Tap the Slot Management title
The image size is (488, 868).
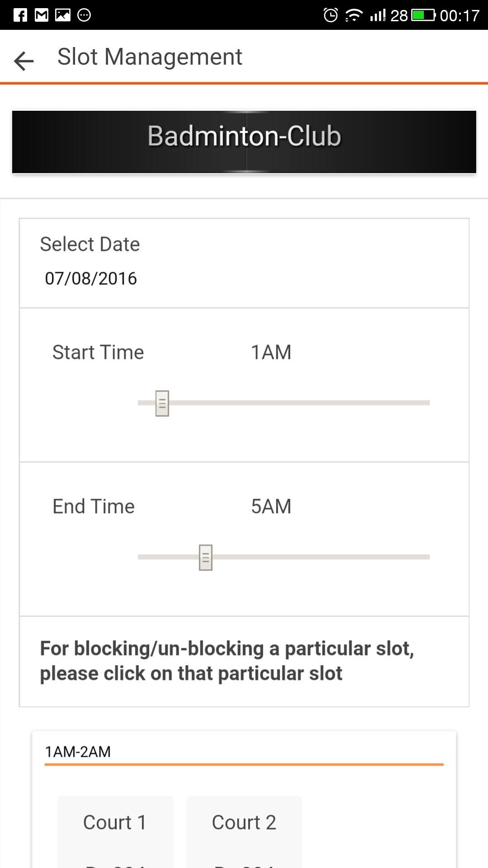tap(150, 57)
